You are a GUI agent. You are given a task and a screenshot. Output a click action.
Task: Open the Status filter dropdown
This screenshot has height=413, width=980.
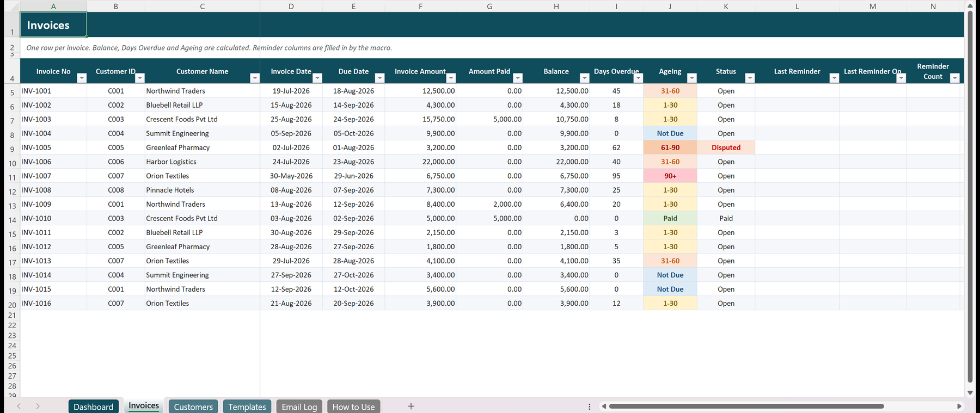pos(750,78)
